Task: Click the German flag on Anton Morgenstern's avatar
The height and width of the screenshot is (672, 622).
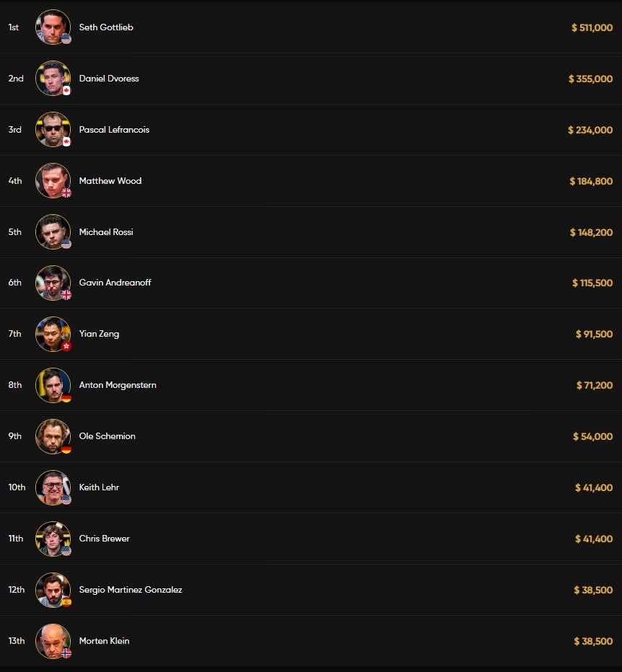Action: point(66,398)
